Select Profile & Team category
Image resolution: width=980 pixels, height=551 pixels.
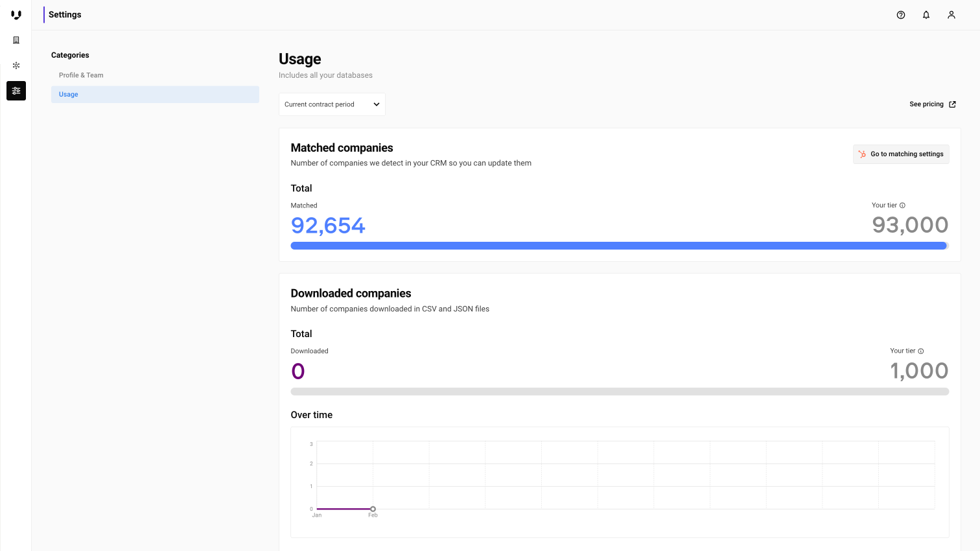81,75
